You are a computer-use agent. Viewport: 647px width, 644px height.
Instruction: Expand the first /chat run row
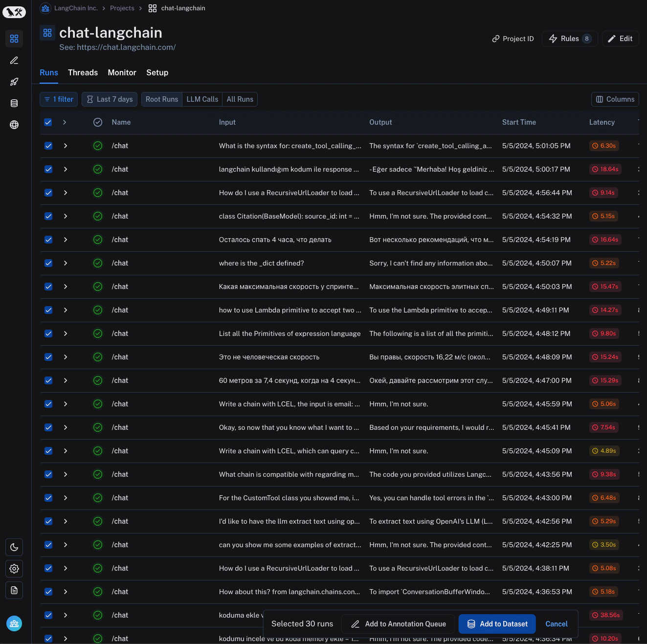[66, 146]
